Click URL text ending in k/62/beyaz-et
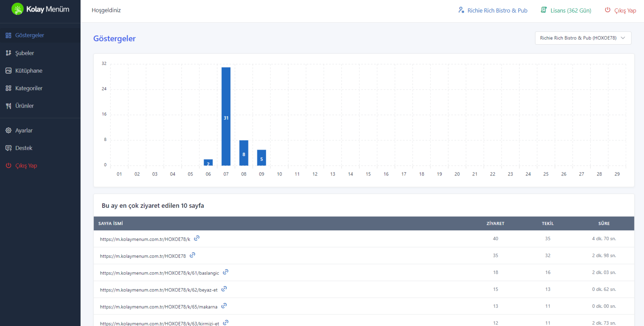The image size is (644, 326). 159,290
